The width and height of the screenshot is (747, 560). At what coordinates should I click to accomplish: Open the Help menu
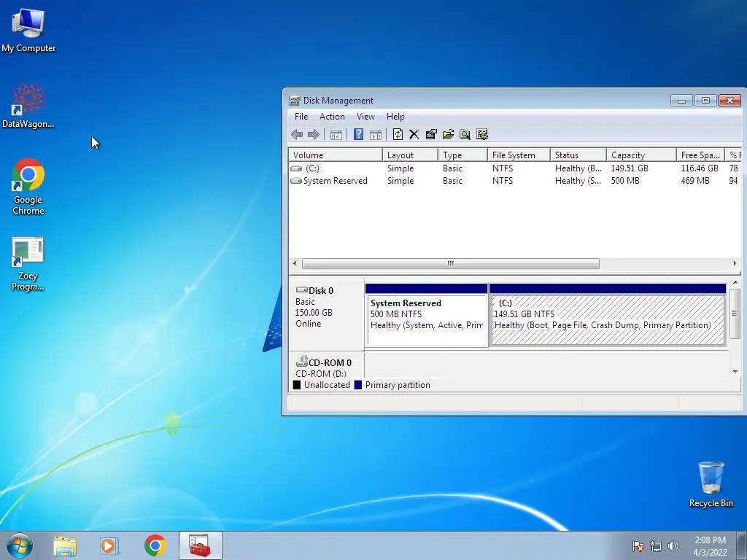395,117
